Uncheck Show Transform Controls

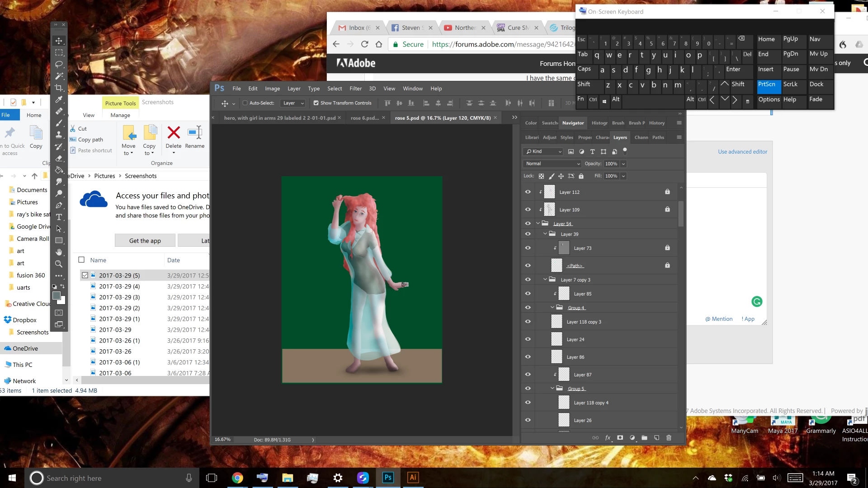316,103
